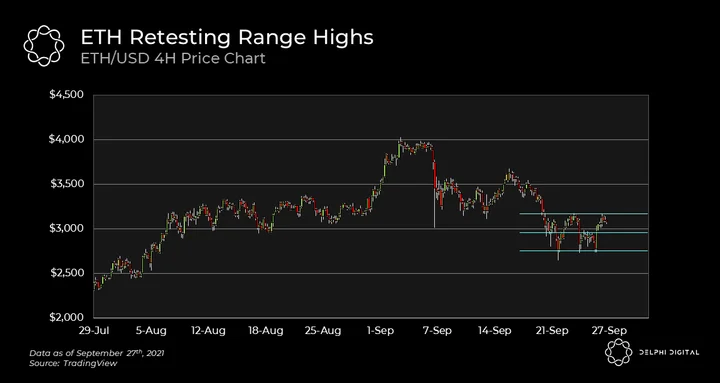Click the $4,000 y-axis label

[x=66, y=139]
